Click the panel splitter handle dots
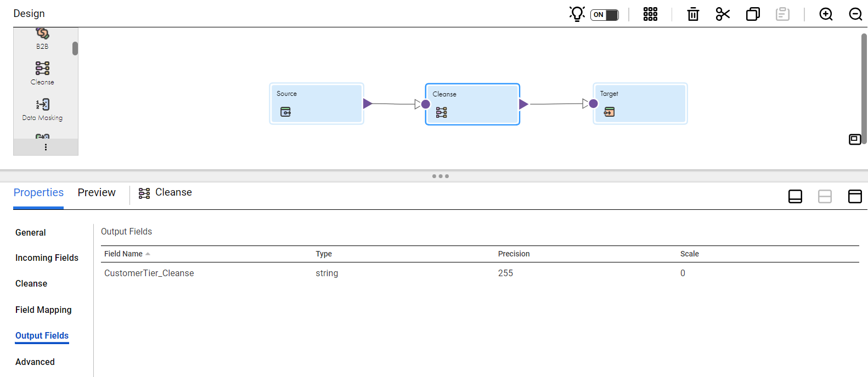Image resolution: width=868 pixels, height=377 pixels. pos(441,176)
